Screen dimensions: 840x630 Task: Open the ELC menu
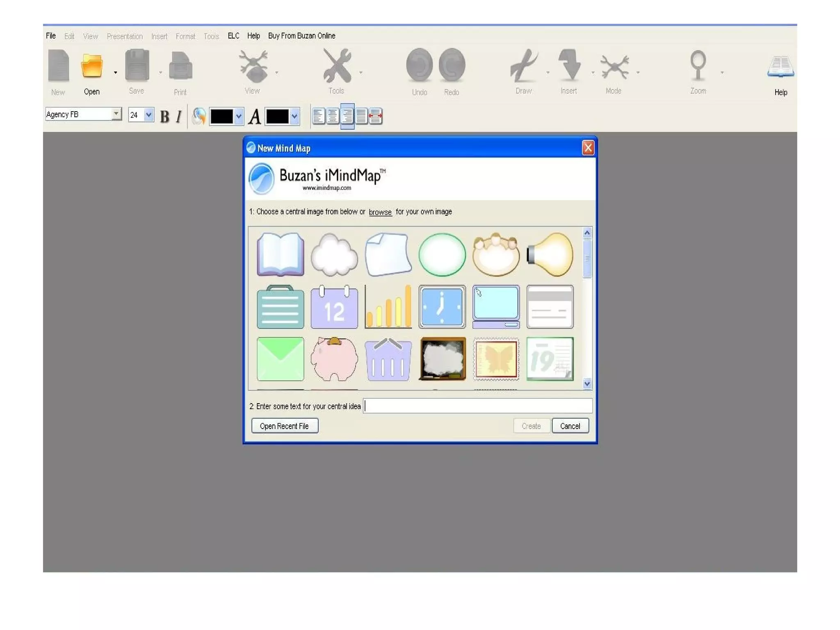point(233,36)
